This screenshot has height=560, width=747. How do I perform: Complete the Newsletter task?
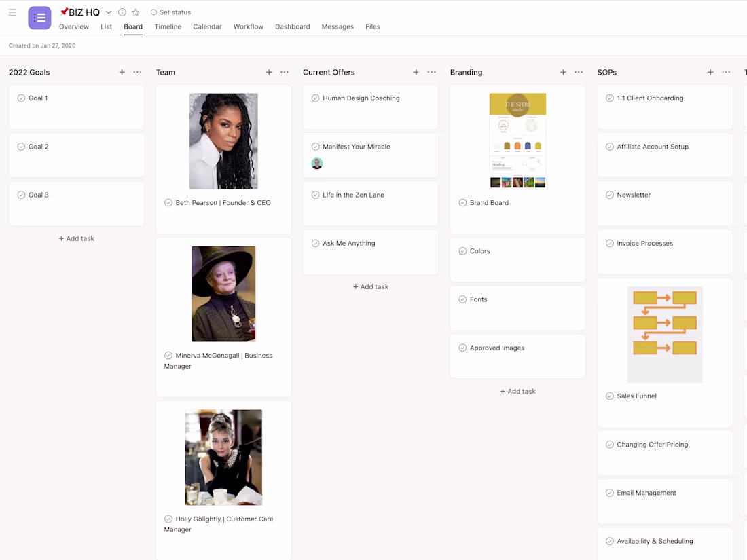coord(609,195)
